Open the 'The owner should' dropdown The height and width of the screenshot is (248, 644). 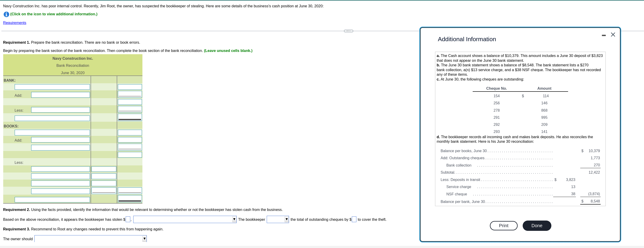tap(91, 239)
